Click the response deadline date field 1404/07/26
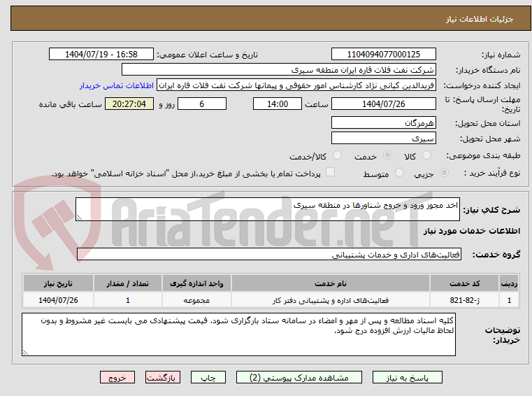 383,104
